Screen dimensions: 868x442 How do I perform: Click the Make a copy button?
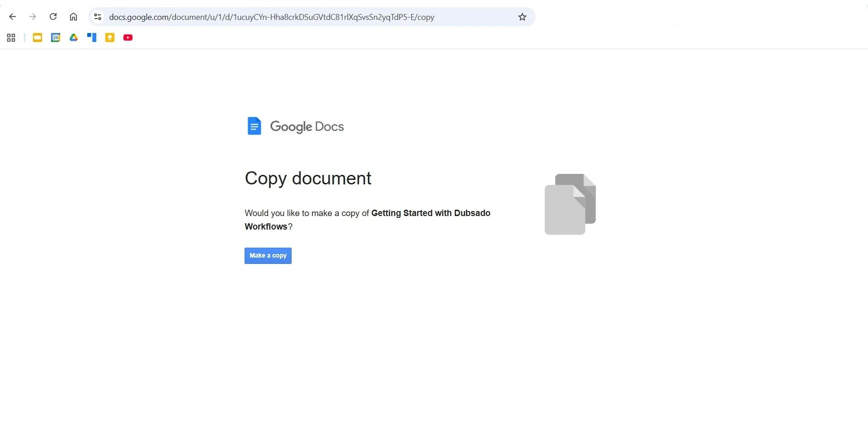(268, 256)
